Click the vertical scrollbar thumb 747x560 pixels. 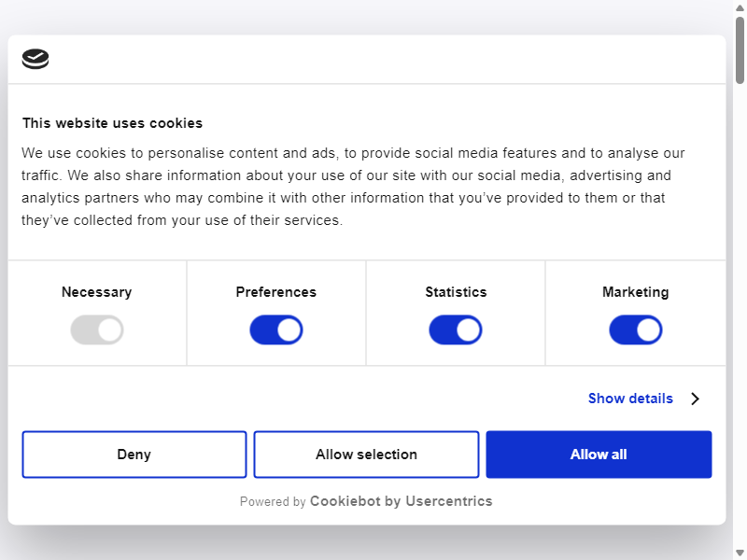point(740,50)
